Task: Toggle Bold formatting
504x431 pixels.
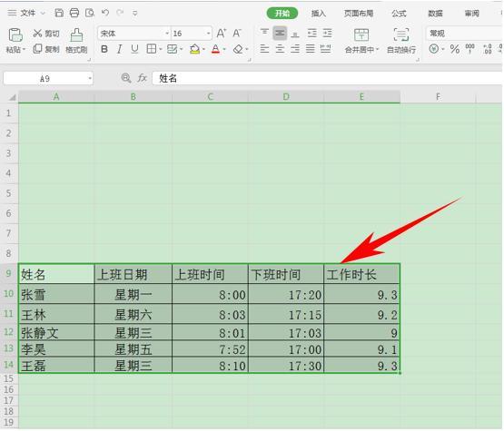Action: 104,49
